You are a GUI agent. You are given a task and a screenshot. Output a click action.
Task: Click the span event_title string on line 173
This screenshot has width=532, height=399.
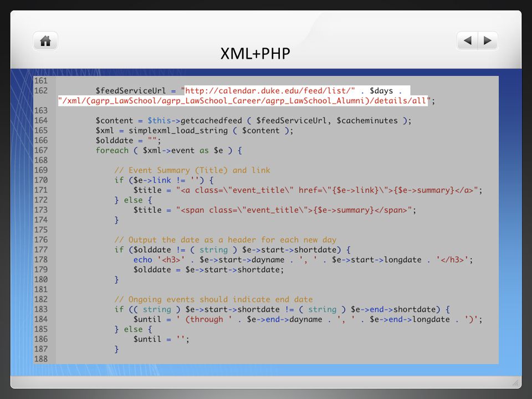point(294,210)
